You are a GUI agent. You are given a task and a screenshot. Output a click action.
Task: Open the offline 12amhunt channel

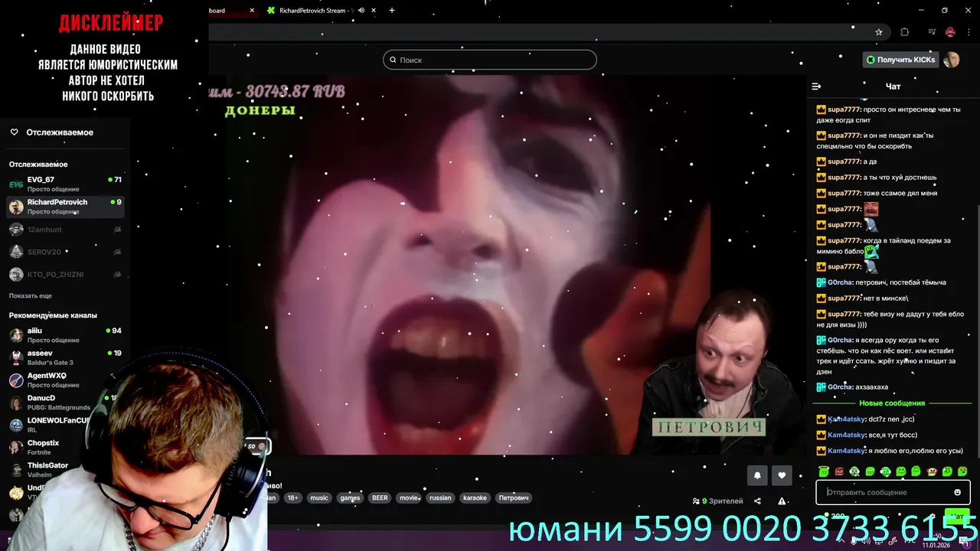pos(65,230)
